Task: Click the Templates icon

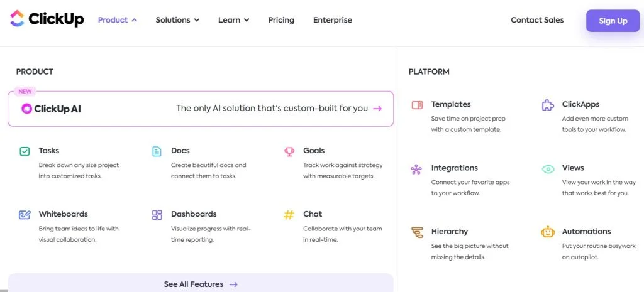Action: coord(416,105)
